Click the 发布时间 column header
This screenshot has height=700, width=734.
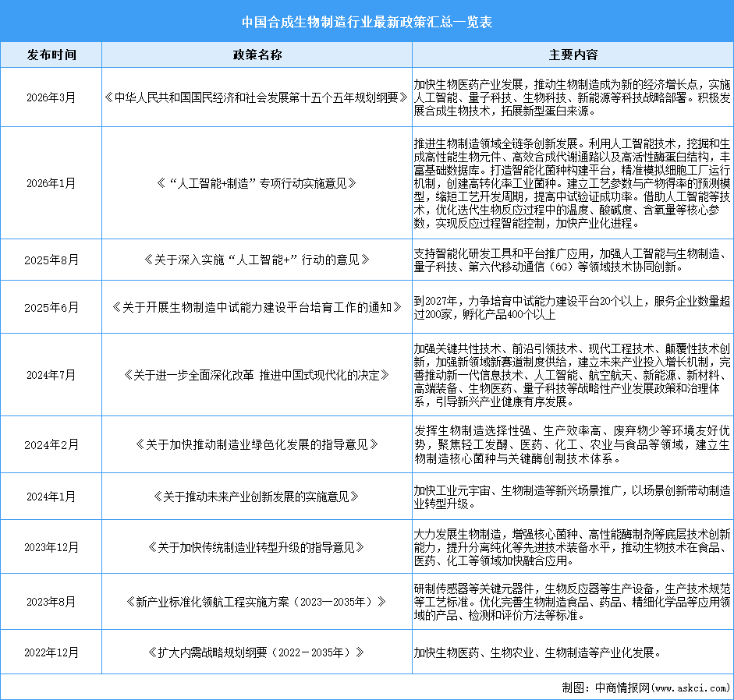pyautogui.click(x=51, y=55)
